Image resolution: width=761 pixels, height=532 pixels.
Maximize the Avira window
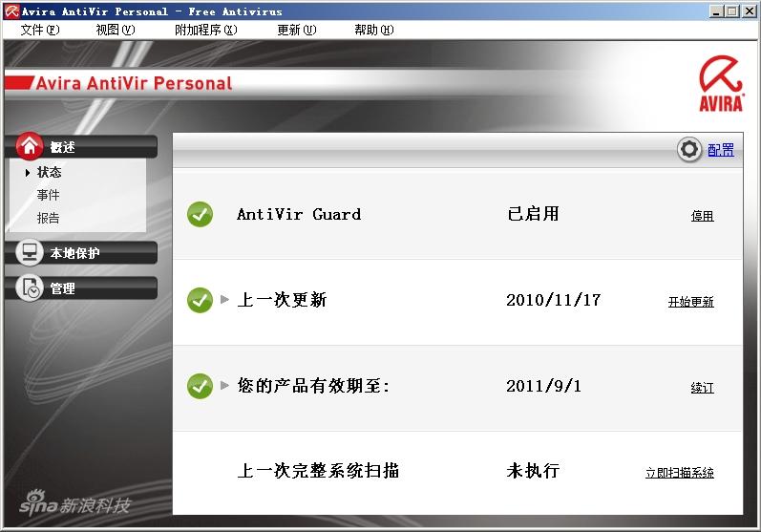pos(732,11)
